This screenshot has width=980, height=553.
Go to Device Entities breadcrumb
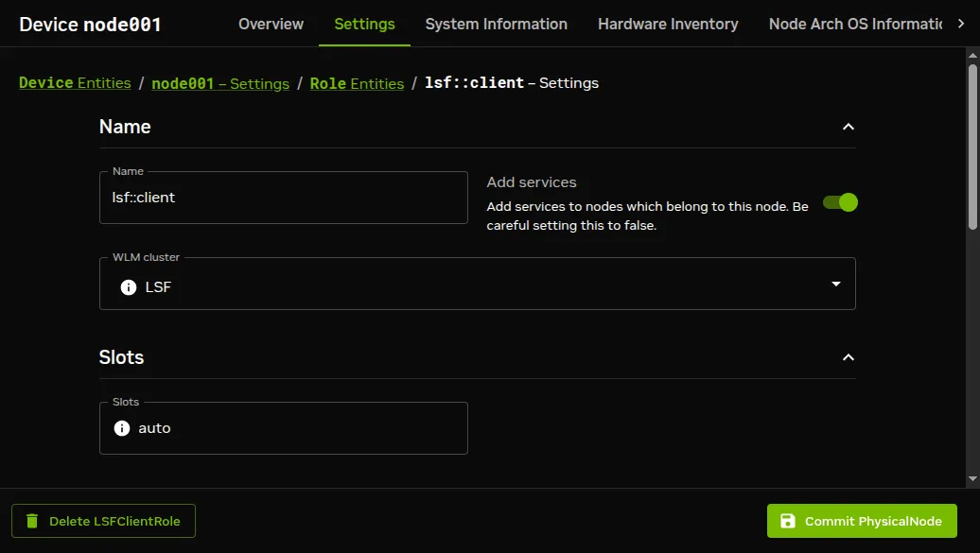pyautogui.click(x=75, y=83)
